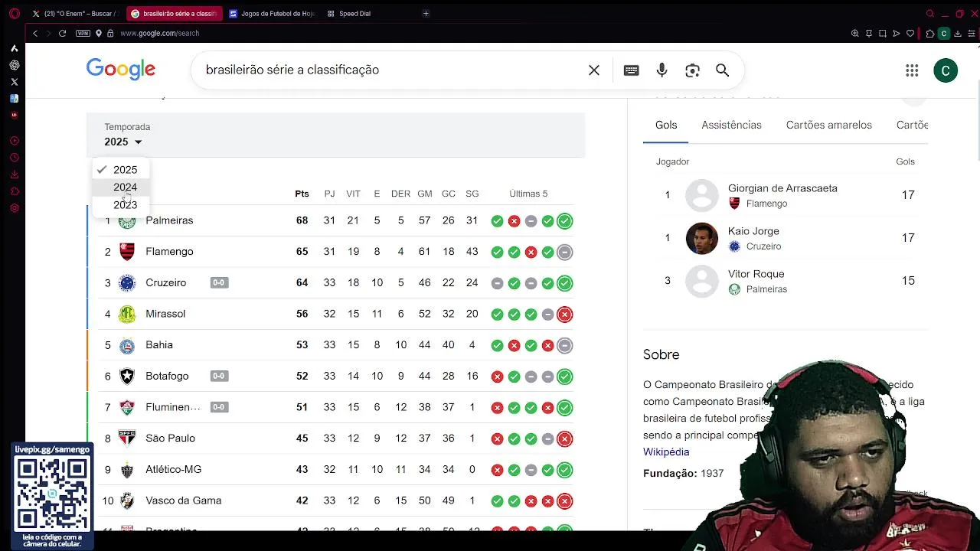Open Vitor Roque scorer entry
The width and height of the screenshot is (980, 551).
786,281
